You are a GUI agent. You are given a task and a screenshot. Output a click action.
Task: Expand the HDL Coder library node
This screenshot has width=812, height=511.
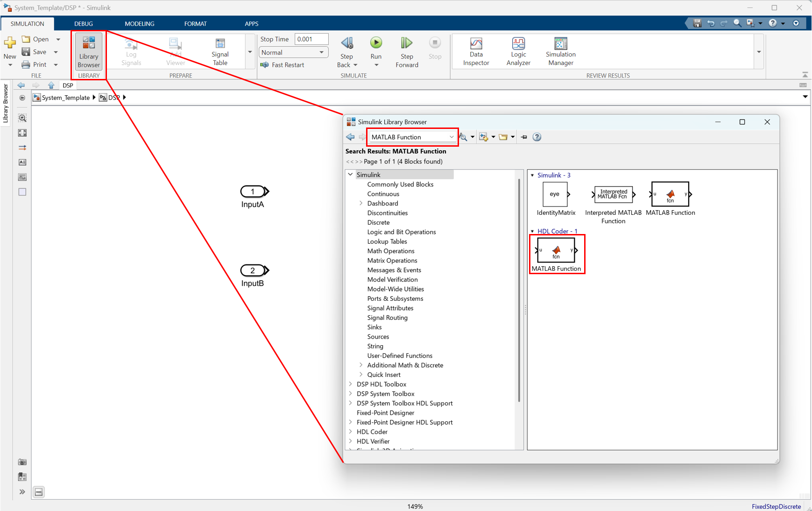[x=351, y=432]
